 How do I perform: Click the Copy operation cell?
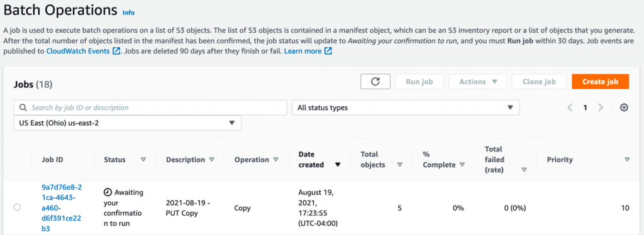[242, 208]
